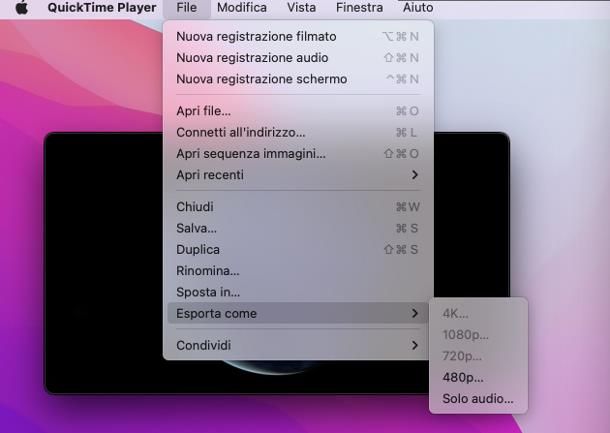Select Connetti all'indirizzo…
Viewport: 610px width, 433px height.
298,133
